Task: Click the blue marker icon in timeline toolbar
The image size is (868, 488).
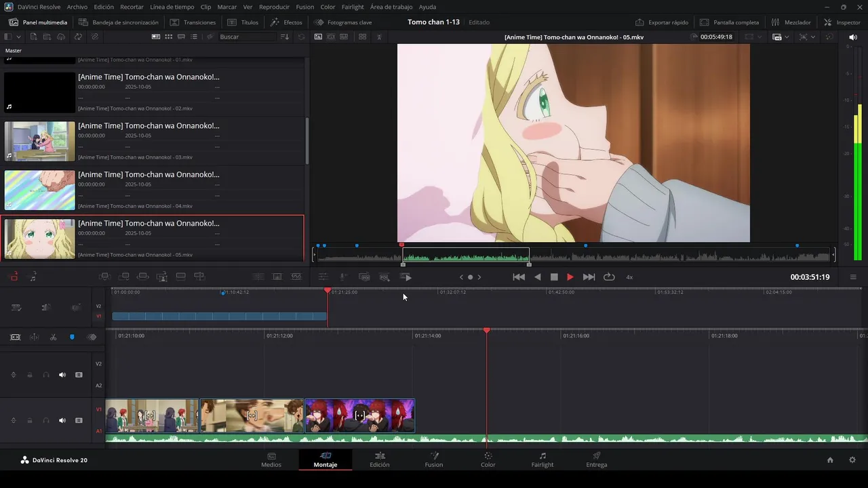Action: [73, 337]
